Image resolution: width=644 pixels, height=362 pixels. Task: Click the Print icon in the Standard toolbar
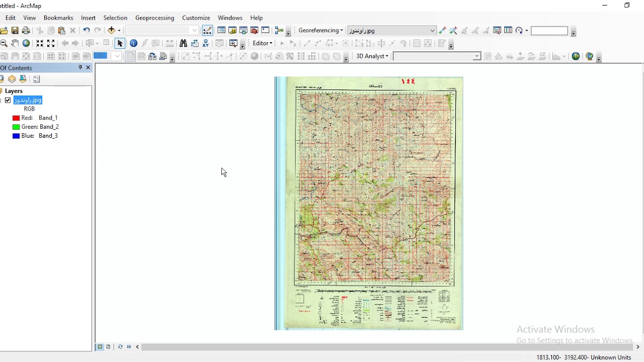[x=26, y=31]
